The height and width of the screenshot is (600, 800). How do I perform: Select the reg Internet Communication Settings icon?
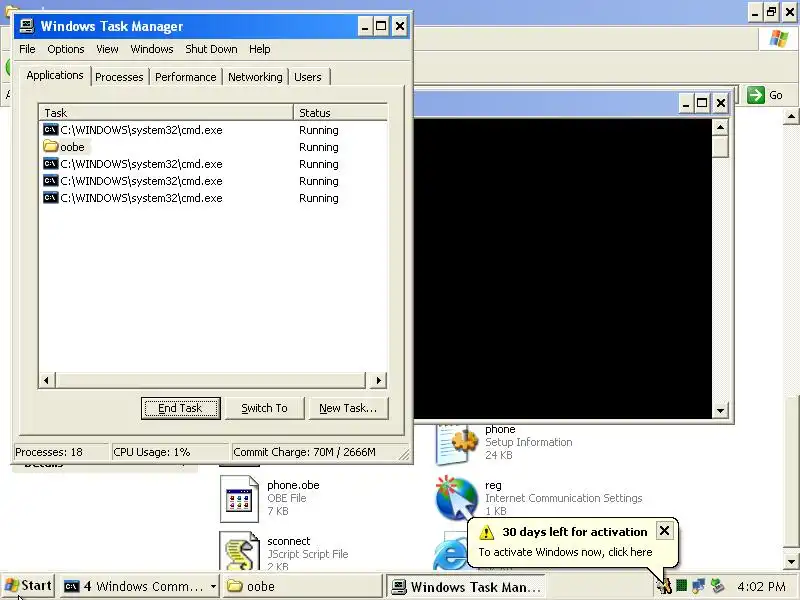pos(457,498)
